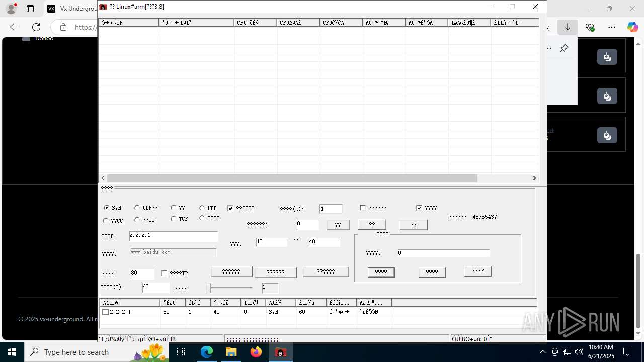The width and height of the screenshot is (644, 362).
Task: Tick the 2.2.2.1 row checkbox in task list
Action: [105, 312]
